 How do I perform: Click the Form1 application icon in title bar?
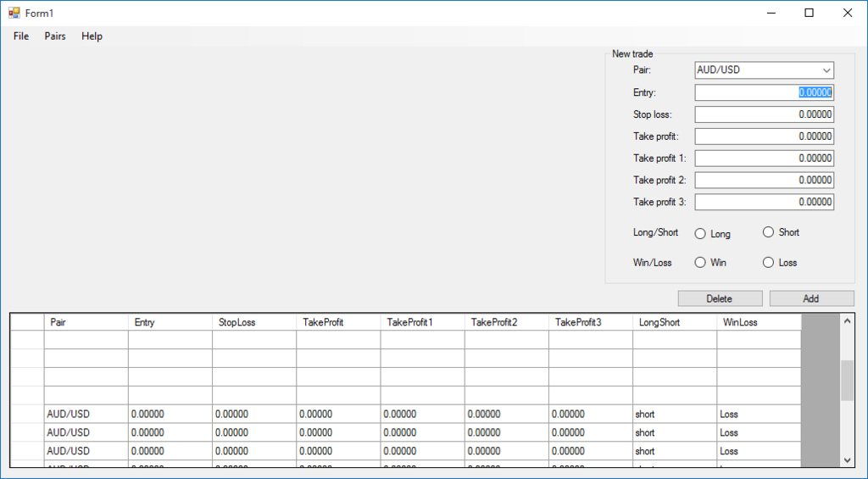tap(14, 13)
